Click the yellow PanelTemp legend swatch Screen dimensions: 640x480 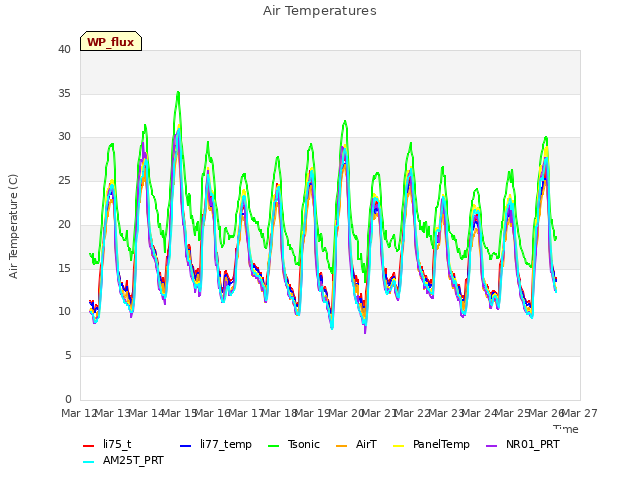399,446
